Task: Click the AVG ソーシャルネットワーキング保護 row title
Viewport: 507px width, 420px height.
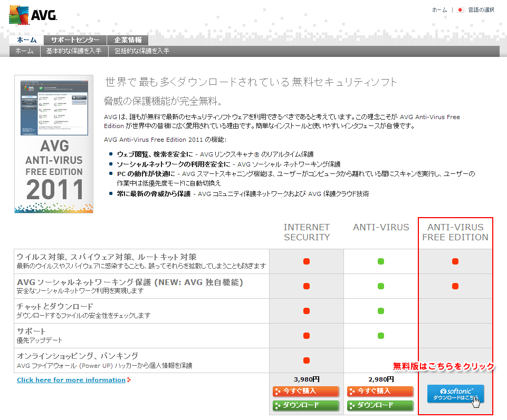Action: (130, 282)
